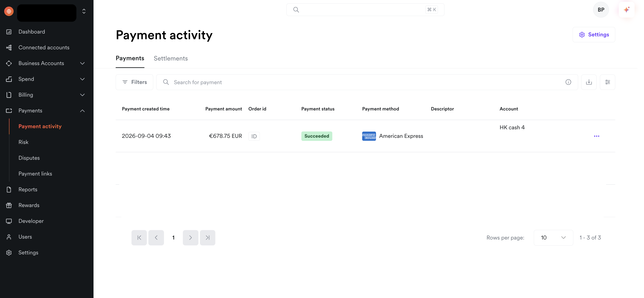This screenshot has height=298, width=644.
Task: Click the Settings button at top right
Action: pos(594,35)
